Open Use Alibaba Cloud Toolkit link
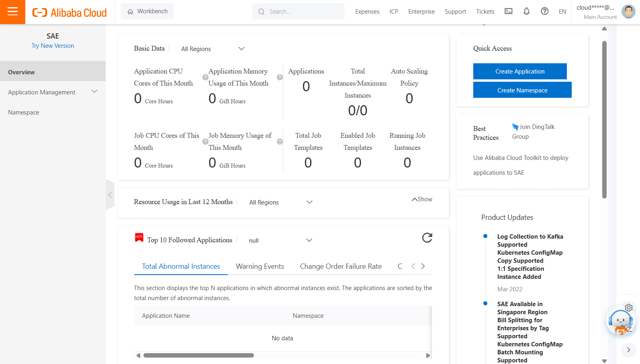 [x=521, y=165]
